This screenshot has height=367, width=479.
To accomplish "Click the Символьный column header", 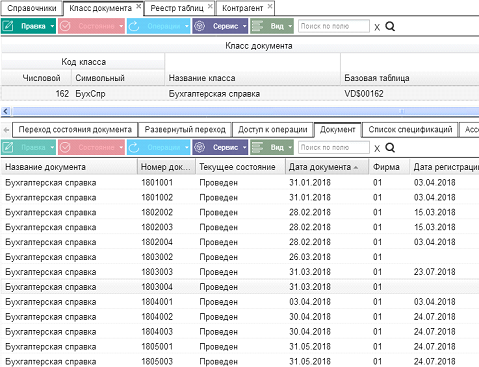I will pyautogui.click(x=118, y=78).
